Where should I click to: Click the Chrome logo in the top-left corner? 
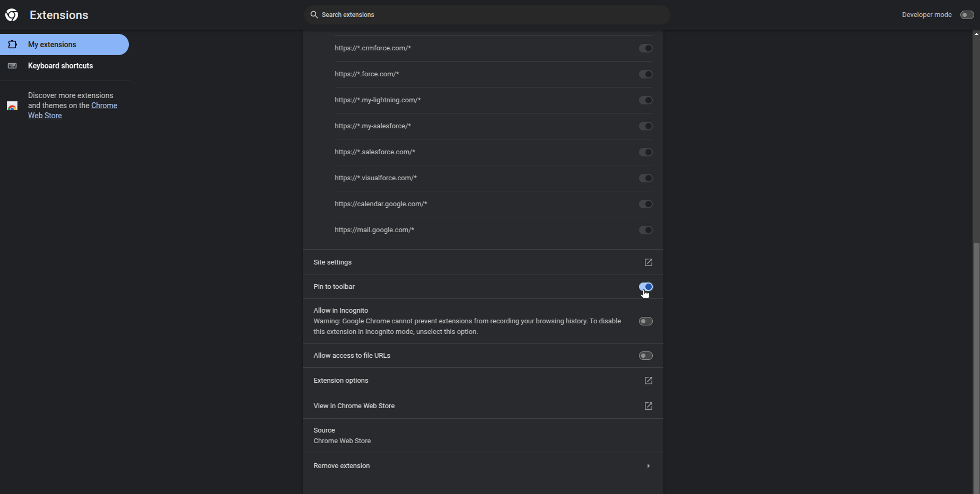pos(12,15)
